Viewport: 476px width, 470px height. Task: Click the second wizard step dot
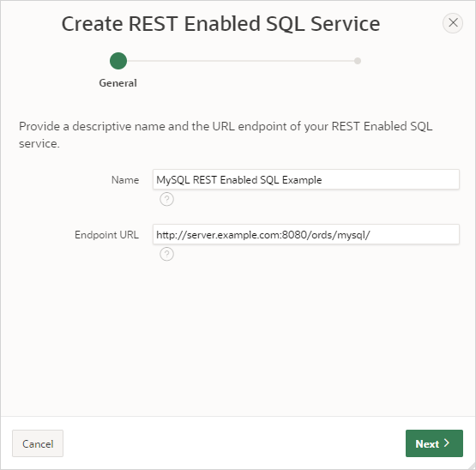[x=358, y=61]
